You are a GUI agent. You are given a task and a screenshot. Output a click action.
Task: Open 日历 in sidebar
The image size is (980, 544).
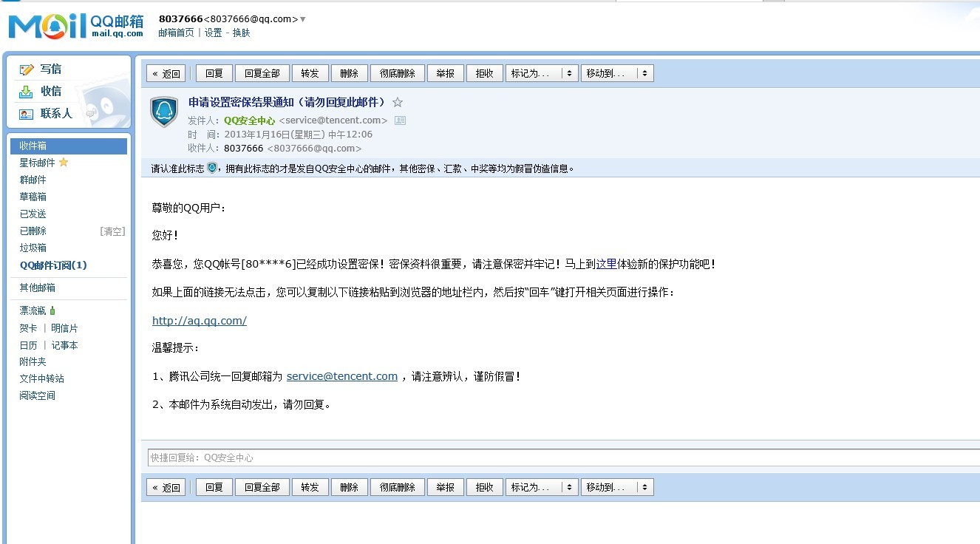coord(28,345)
